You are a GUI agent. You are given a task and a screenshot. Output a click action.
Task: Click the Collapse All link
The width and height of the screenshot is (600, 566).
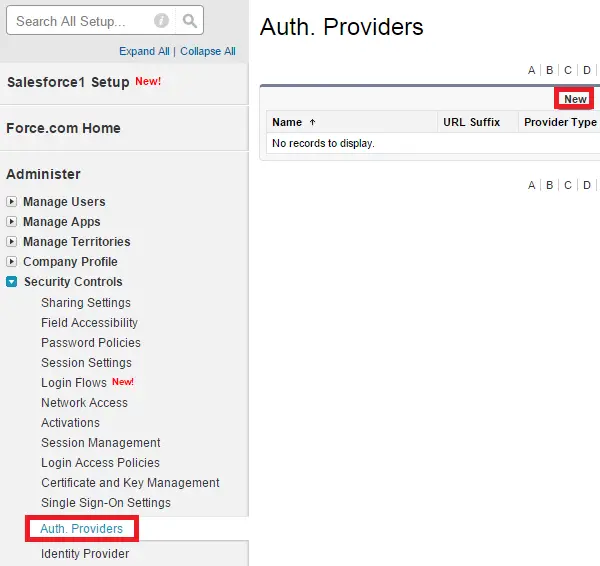pos(208,51)
